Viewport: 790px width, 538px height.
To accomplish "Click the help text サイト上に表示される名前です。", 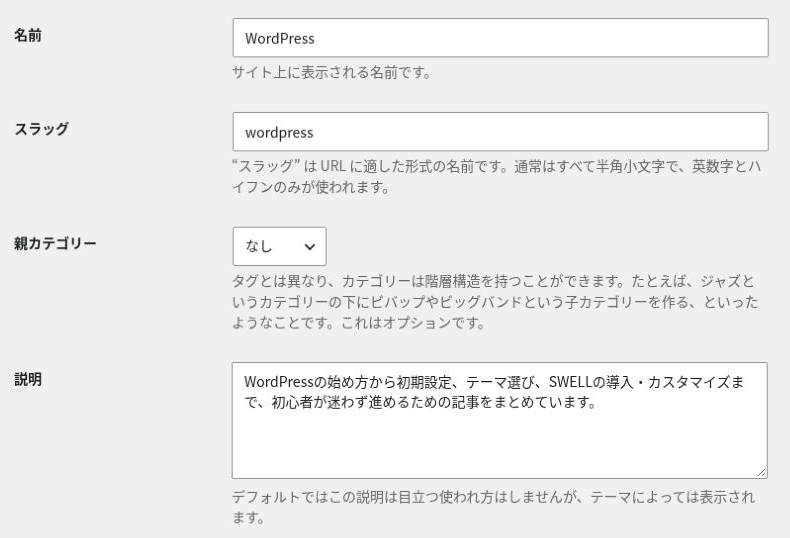I will tap(332, 73).
